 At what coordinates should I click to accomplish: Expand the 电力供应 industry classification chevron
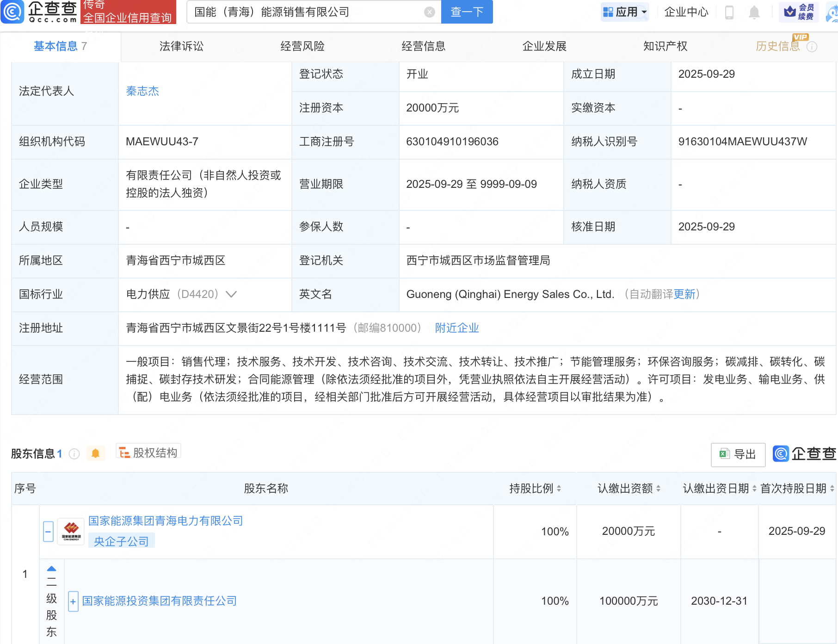(x=231, y=294)
